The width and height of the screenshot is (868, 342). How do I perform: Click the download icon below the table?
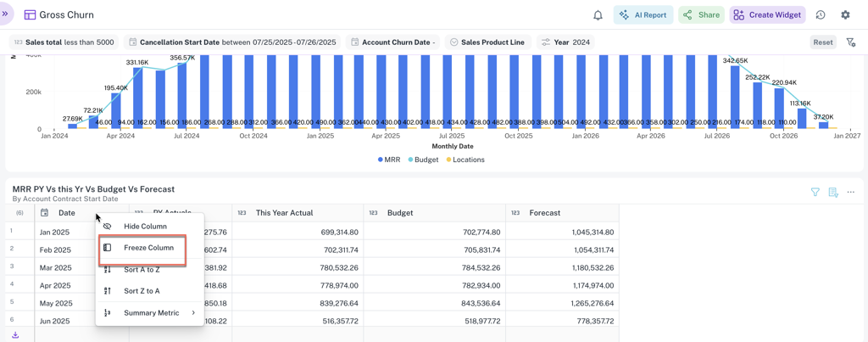[15, 335]
